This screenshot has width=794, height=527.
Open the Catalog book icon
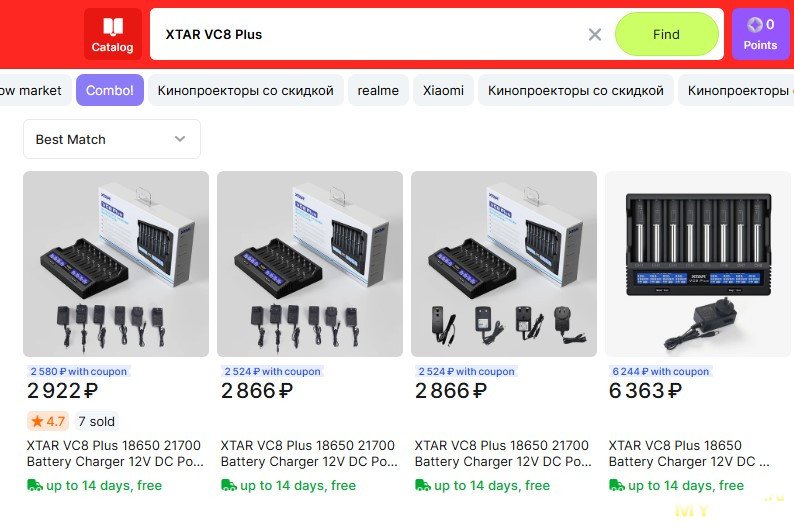pyautogui.click(x=112, y=26)
